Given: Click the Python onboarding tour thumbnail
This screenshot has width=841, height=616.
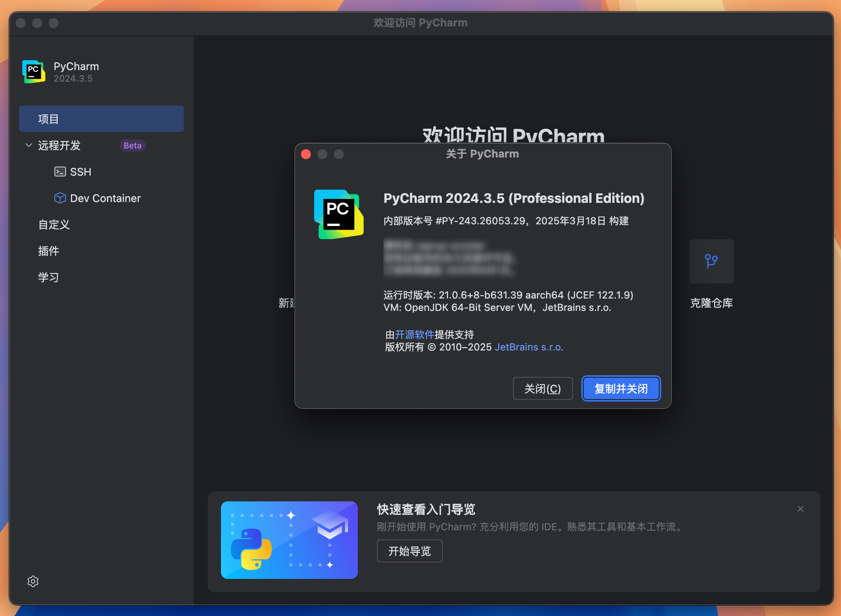Looking at the screenshot, I should click(289, 540).
